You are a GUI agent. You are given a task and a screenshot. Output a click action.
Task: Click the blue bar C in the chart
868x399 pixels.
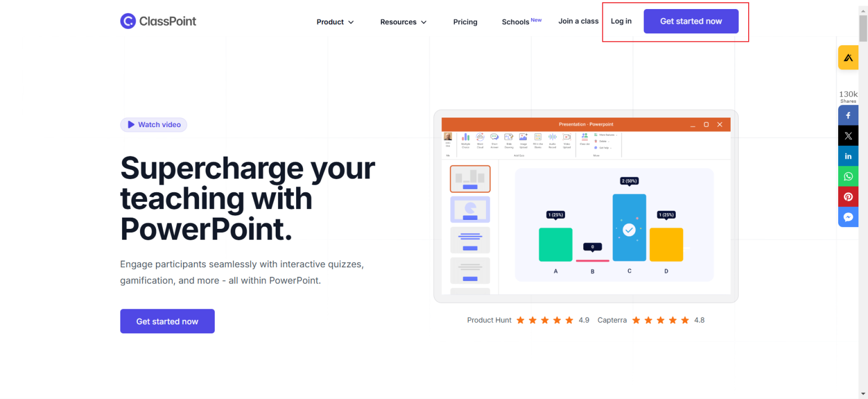coord(629,228)
